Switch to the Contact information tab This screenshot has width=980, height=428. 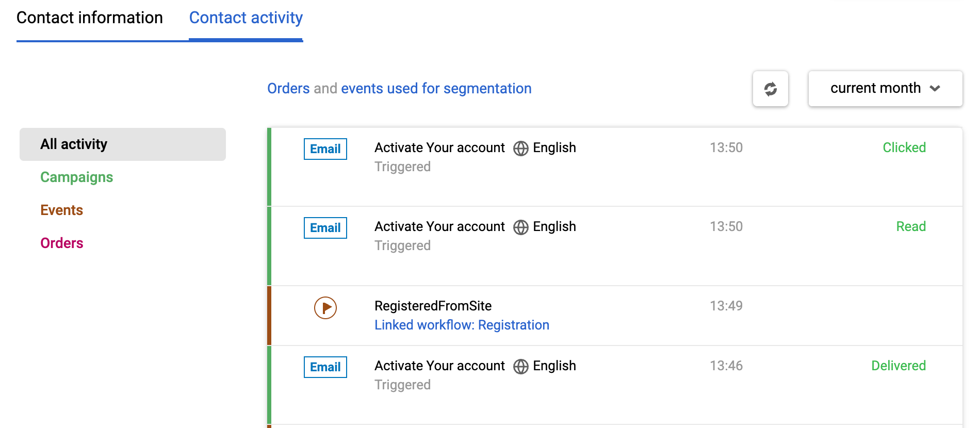tap(90, 18)
